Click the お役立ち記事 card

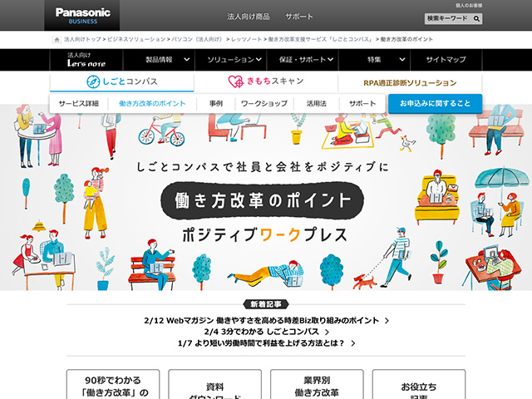pyautogui.click(x=419, y=384)
